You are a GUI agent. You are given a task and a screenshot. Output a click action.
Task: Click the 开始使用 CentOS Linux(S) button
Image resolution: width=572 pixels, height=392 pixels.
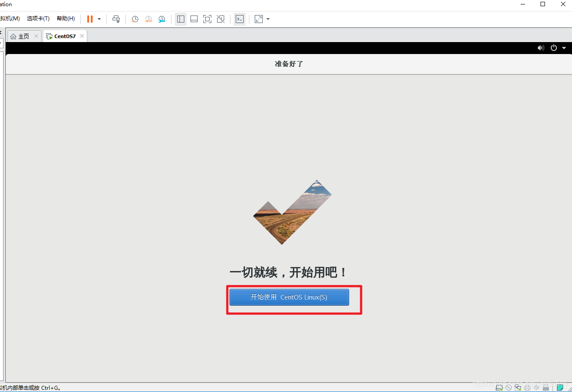coord(289,297)
